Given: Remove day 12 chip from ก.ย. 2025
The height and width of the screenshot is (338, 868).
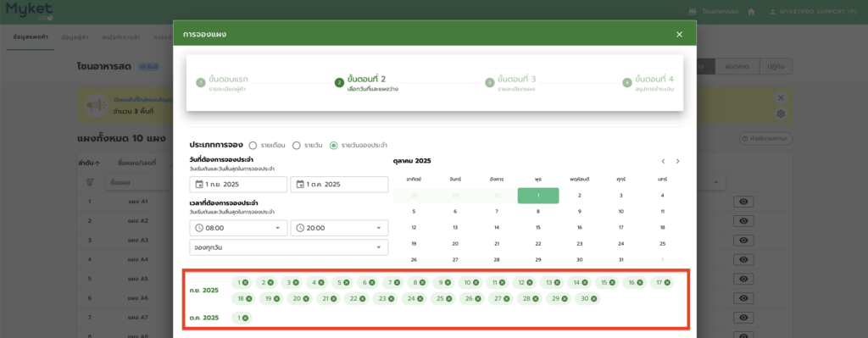Looking at the screenshot, I should click(x=530, y=283).
